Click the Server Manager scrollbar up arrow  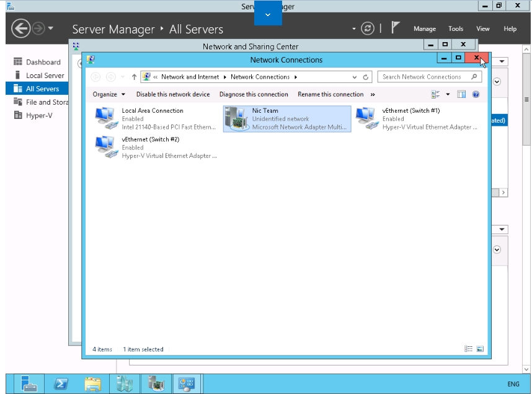[x=526, y=49]
